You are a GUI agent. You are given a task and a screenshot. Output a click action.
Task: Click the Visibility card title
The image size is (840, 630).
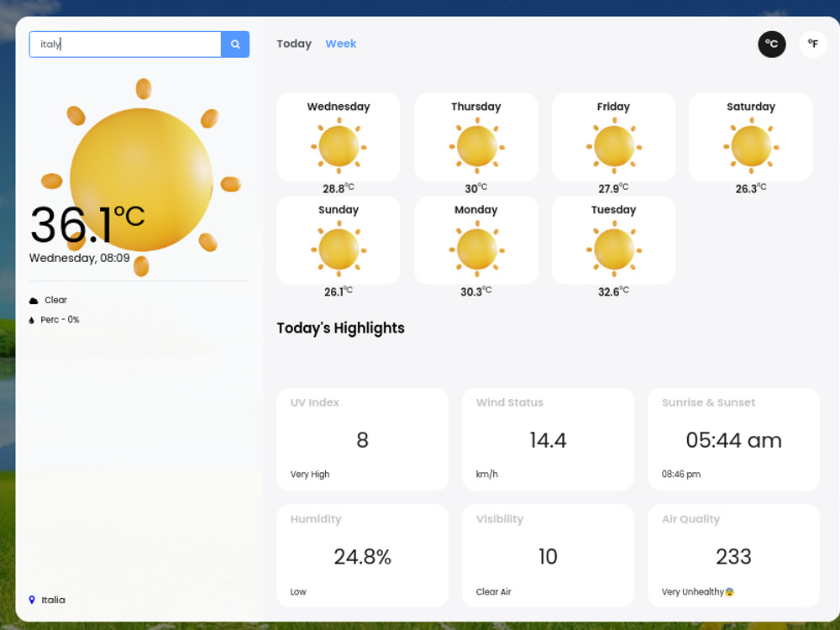(500, 519)
